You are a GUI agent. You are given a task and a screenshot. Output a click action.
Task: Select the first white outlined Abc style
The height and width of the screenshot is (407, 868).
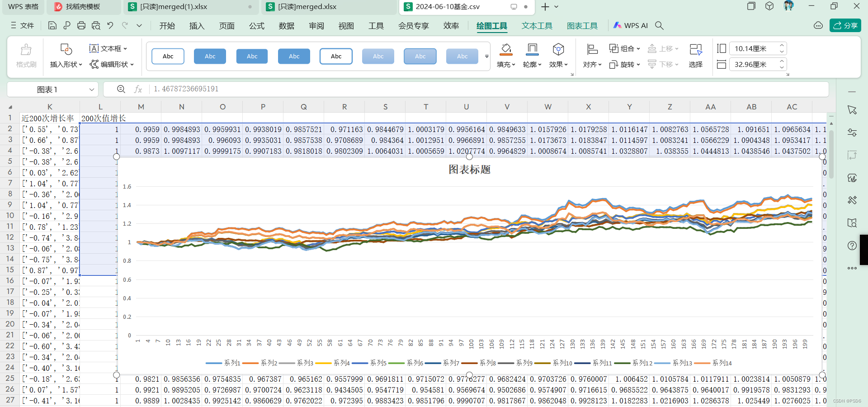click(168, 57)
